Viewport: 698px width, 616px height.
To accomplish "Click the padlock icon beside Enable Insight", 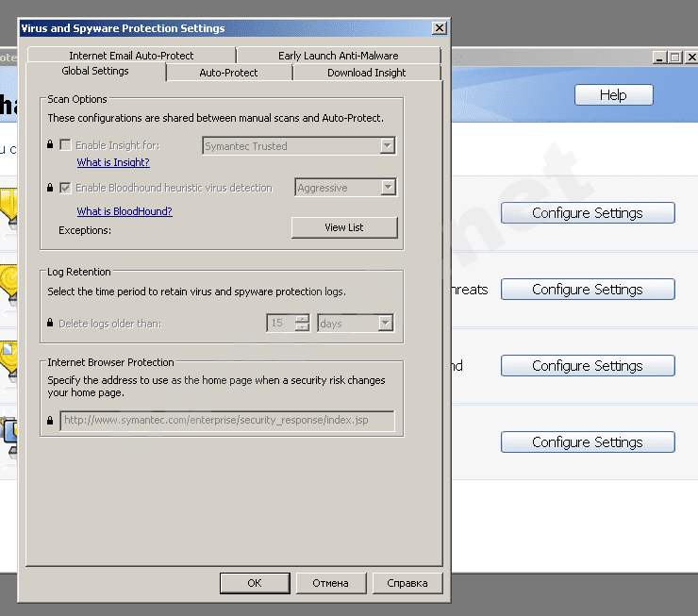I will coord(50,144).
